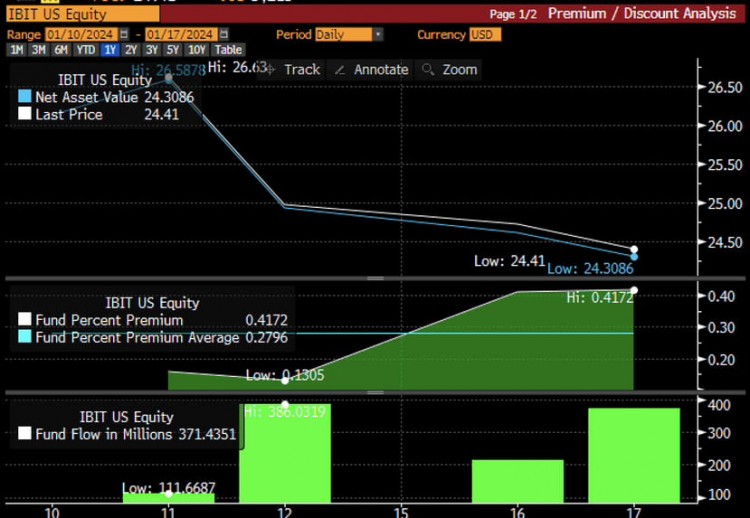Click Fund Flow in Millions swatch
This screenshot has width=750, height=518.
pyautogui.click(x=25, y=433)
